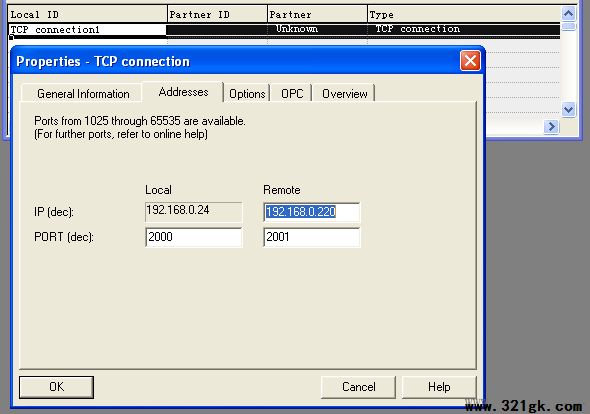This screenshot has height=414, width=590.
Task: Close the Properties - TCP connection dialog
Action: (470, 61)
